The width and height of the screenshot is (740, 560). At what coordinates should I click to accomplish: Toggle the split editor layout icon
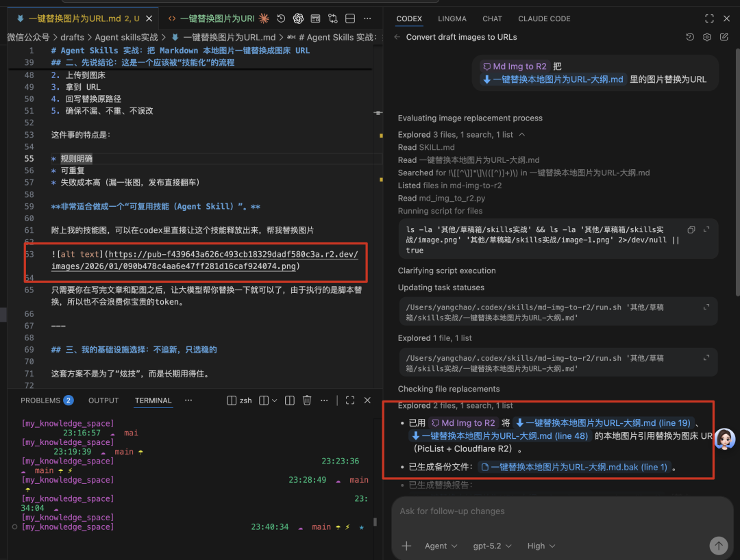click(x=350, y=18)
